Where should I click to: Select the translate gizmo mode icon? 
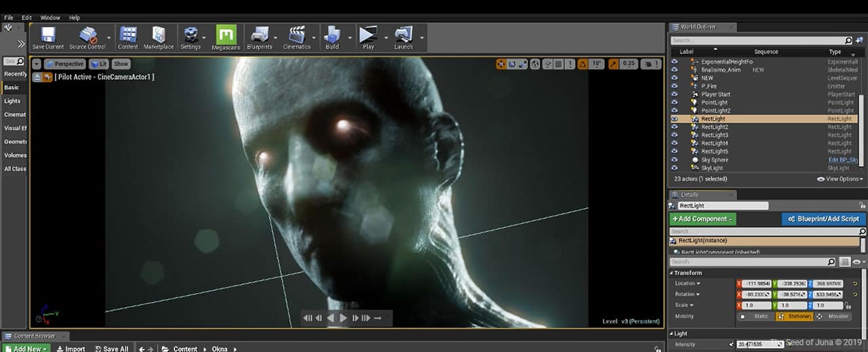(x=500, y=64)
